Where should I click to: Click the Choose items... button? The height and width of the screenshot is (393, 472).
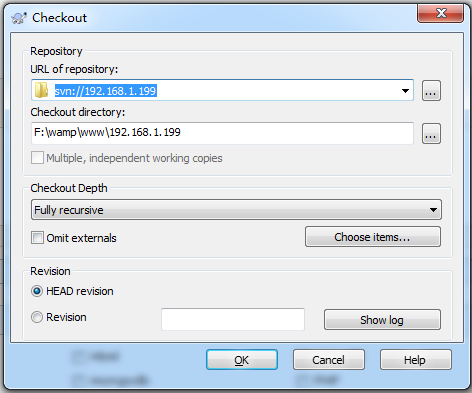coord(373,237)
